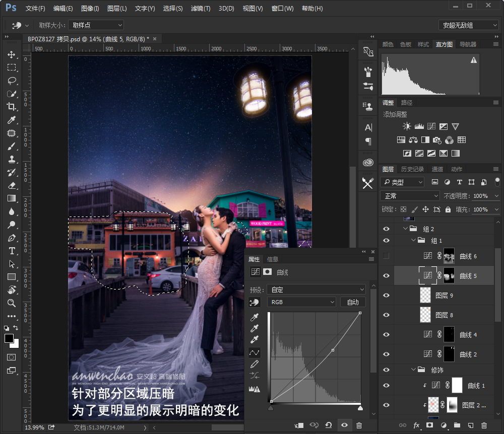Select the Horizontal Type tool
This screenshot has height=434, width=504.
tap(12, 251)
